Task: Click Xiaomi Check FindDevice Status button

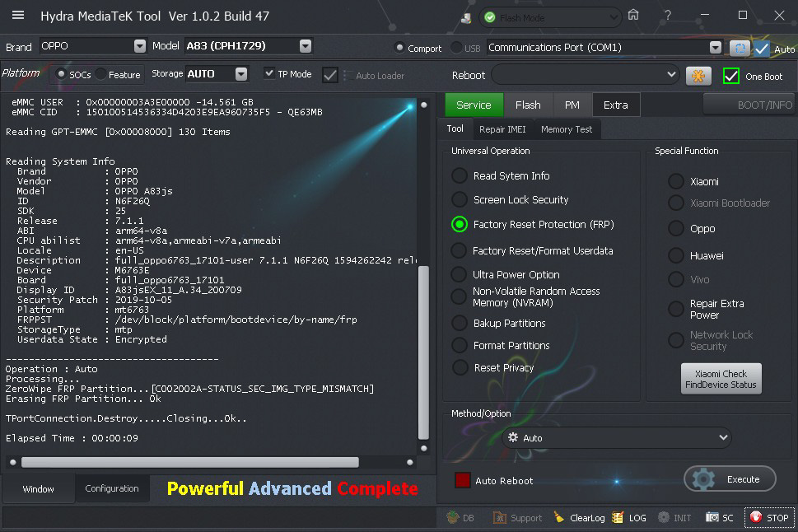Action: 721,379
